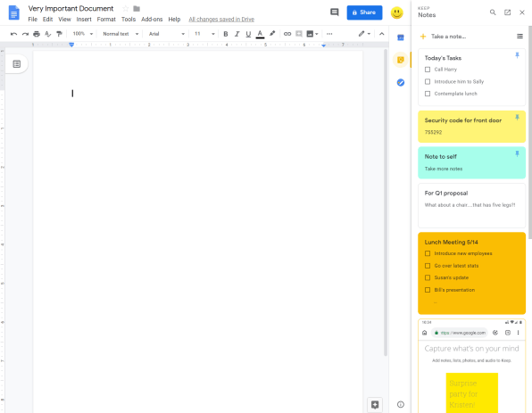
Task: Check Introduce him to Sally
Action: click(x=428, y=82)
